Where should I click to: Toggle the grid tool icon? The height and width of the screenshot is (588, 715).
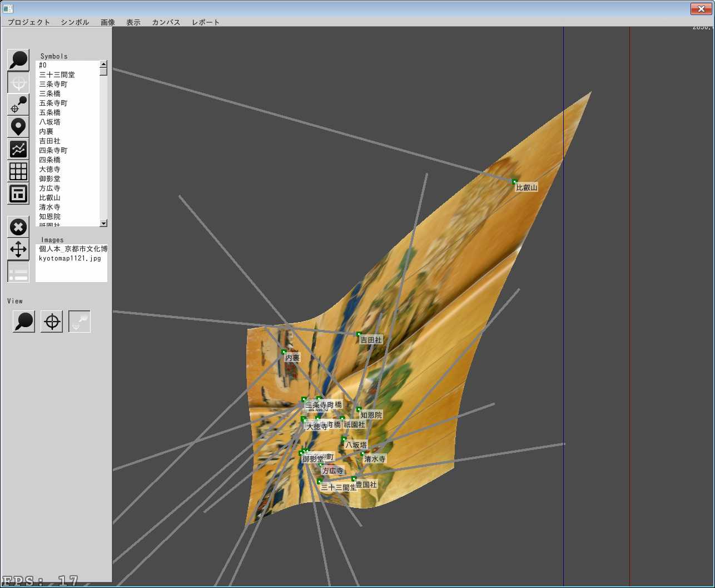click(x=18, y=171)
